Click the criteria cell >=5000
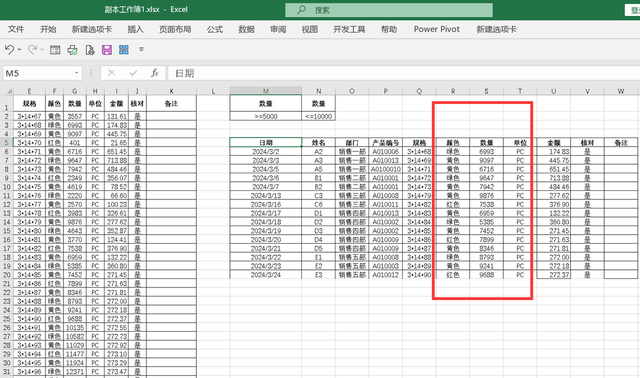 point(266,116)
